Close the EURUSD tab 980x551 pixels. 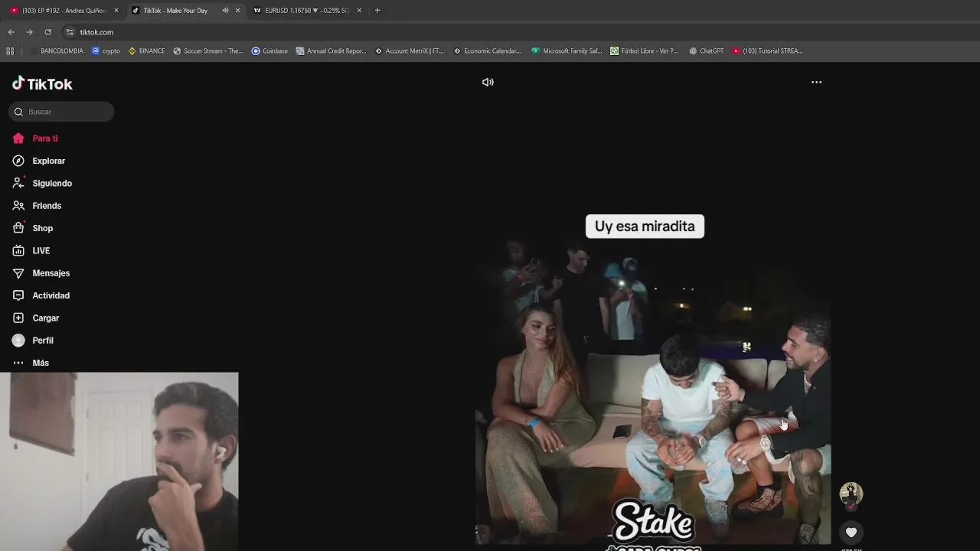click(359, 11)
